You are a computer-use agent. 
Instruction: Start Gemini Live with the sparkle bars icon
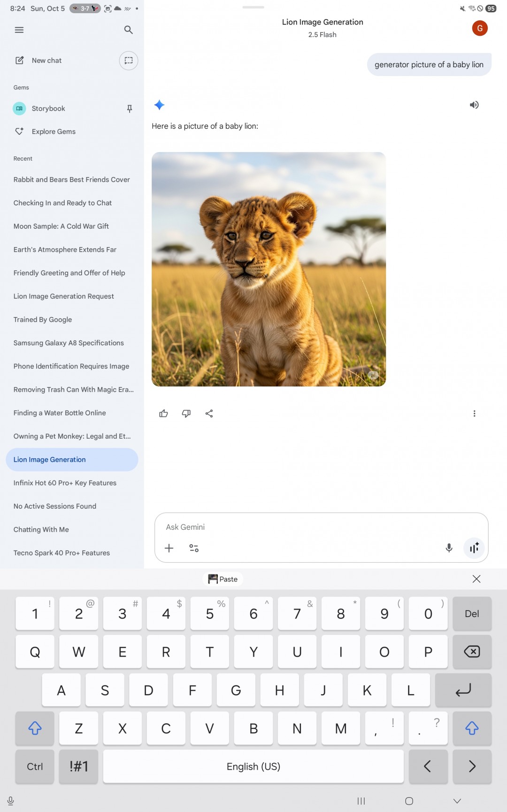click(474, 548)
